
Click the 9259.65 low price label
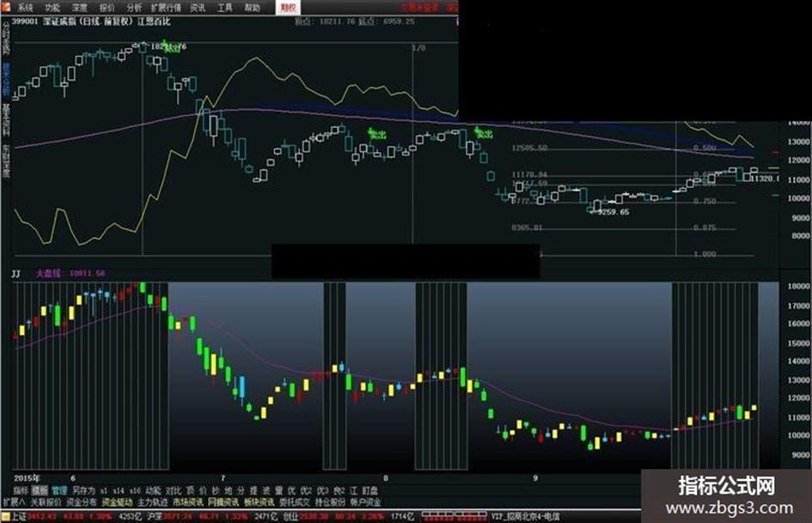(614, 212)
